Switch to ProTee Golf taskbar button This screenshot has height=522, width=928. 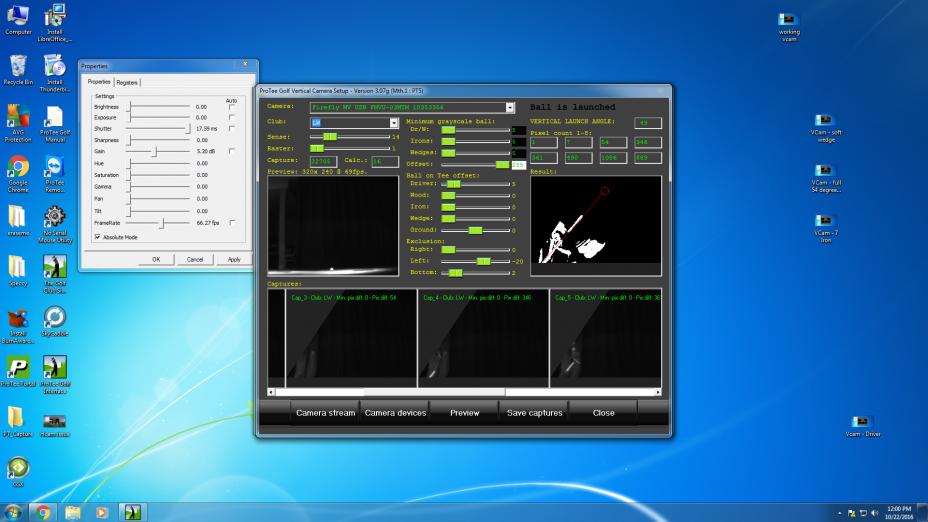point(133,512)
